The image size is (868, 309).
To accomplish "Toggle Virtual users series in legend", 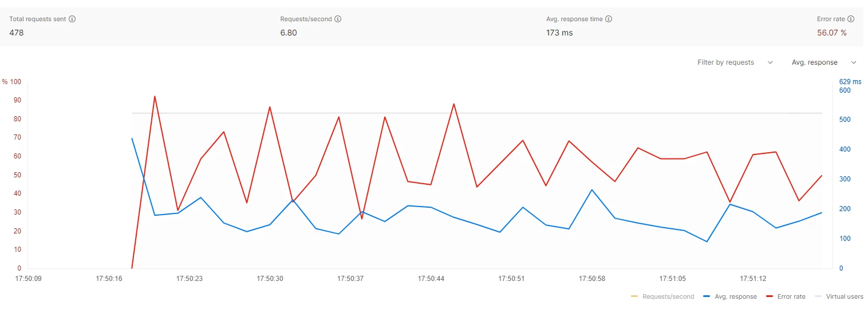I will (839, 296).
